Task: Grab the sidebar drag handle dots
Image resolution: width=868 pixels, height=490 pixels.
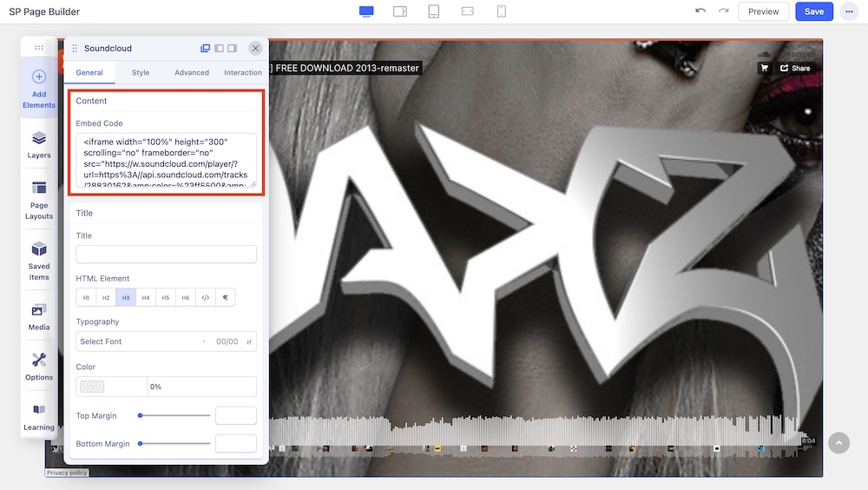Action: [39, 48]
